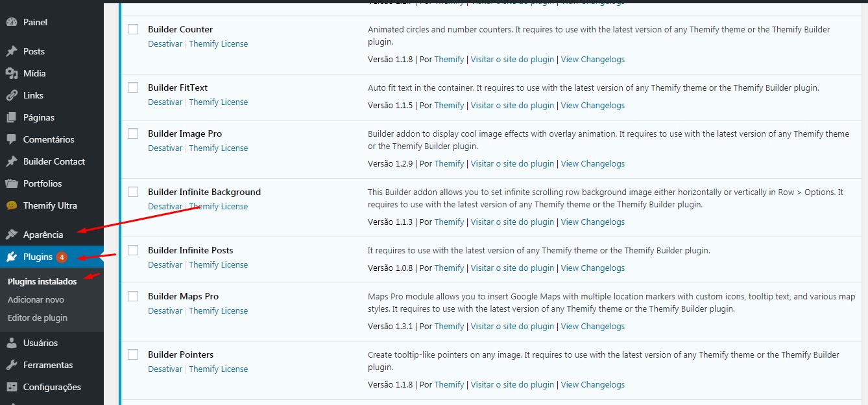Click the Mídia media icon

[11, 73]
